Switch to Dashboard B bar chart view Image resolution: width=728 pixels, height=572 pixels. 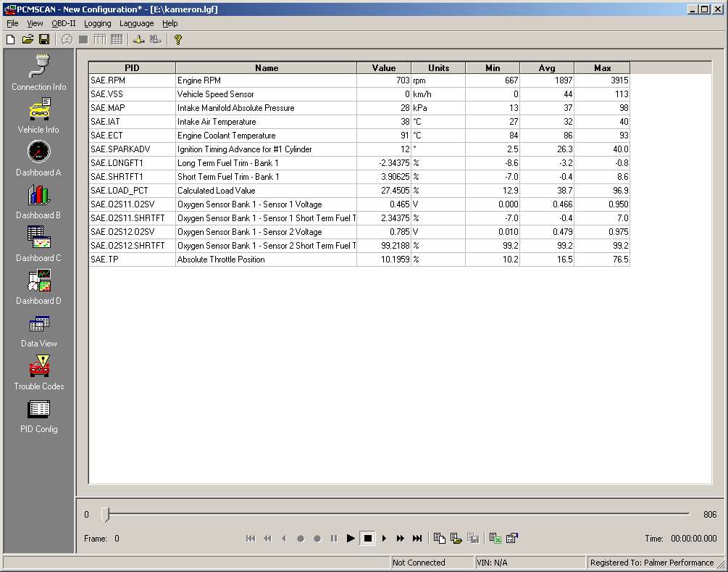click(x=39, y=202)
